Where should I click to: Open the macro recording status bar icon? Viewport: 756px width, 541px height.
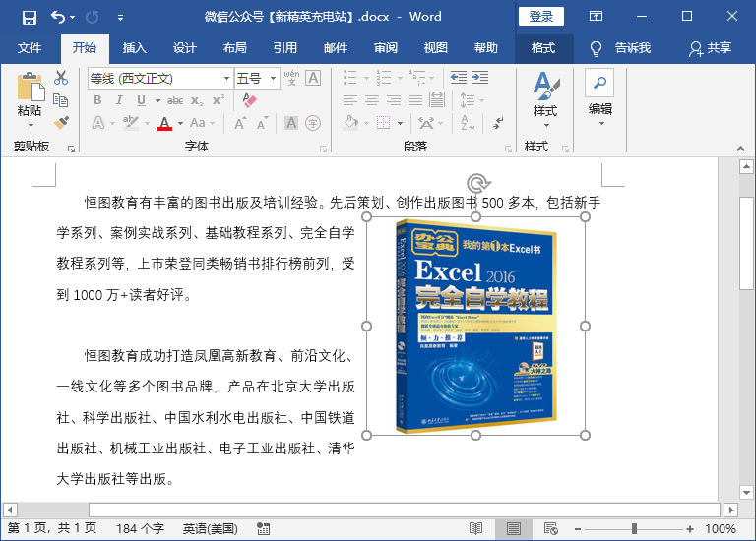pos(263,529)
